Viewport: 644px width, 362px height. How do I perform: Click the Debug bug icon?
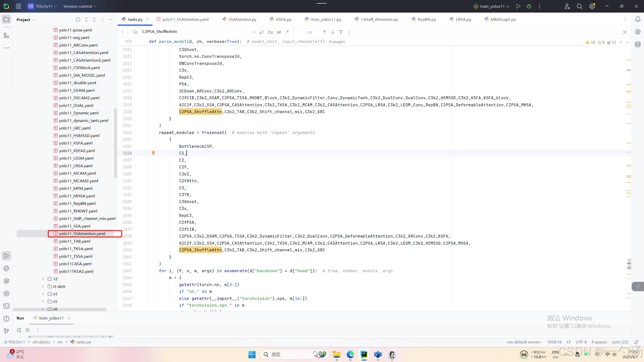click(529, 6)
